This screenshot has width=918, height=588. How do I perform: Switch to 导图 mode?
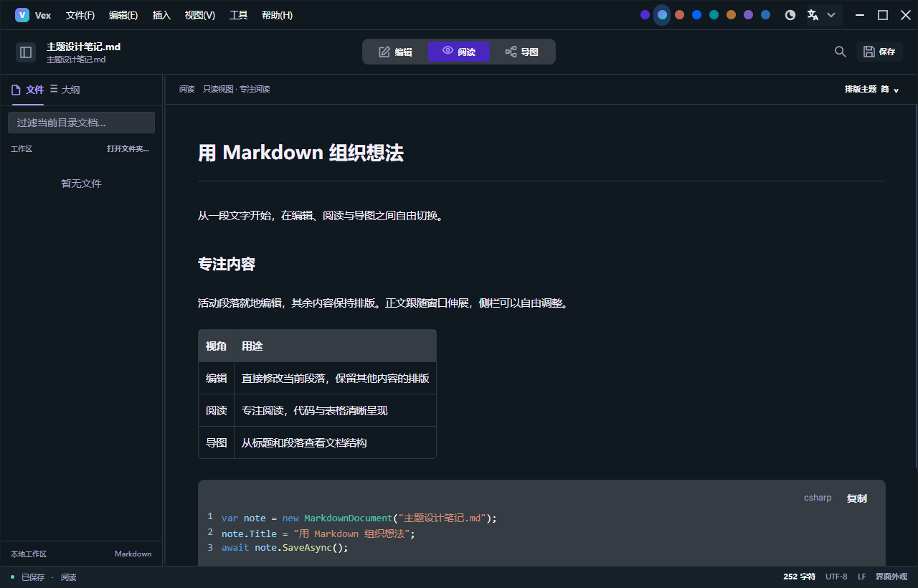coord(521,52)
